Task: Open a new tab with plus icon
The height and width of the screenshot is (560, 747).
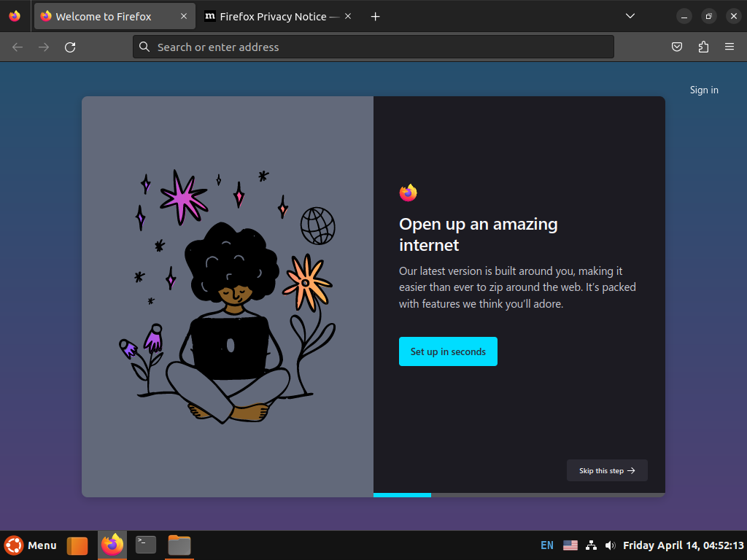Action: [x=376, y=17]
